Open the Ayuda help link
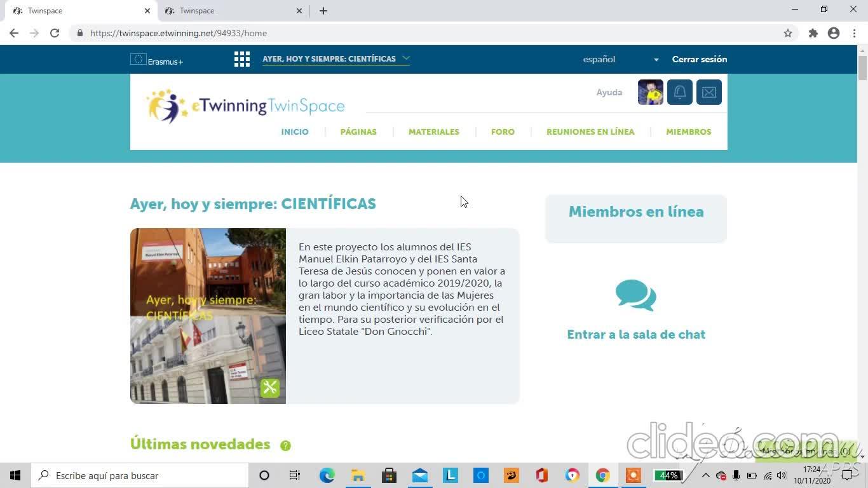This screenshot has width=868, height=488. 609,92
